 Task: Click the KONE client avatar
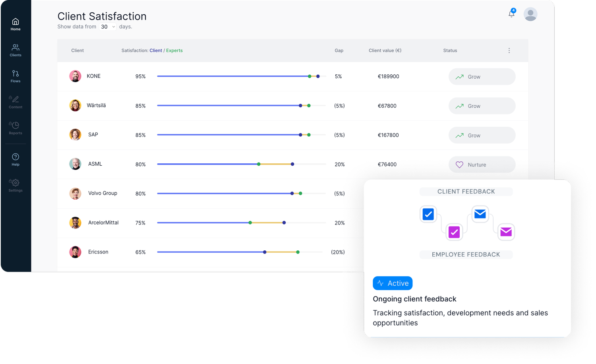(x=75, y=76)
